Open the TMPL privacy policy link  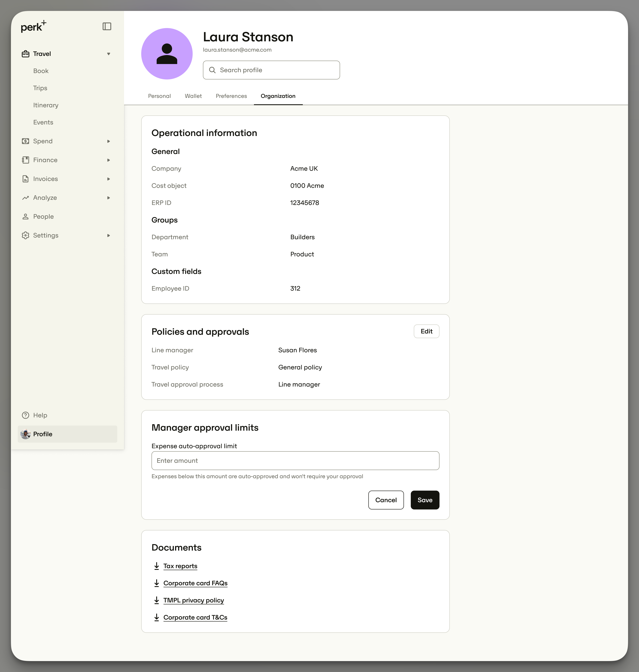(x=193, y=600)
